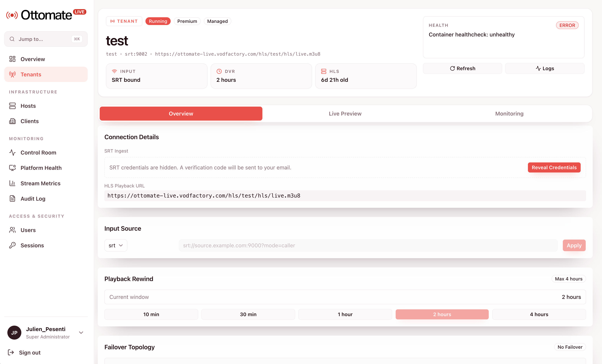Click the Container healthcheck: unhealthy message

(x=471, y=35)
